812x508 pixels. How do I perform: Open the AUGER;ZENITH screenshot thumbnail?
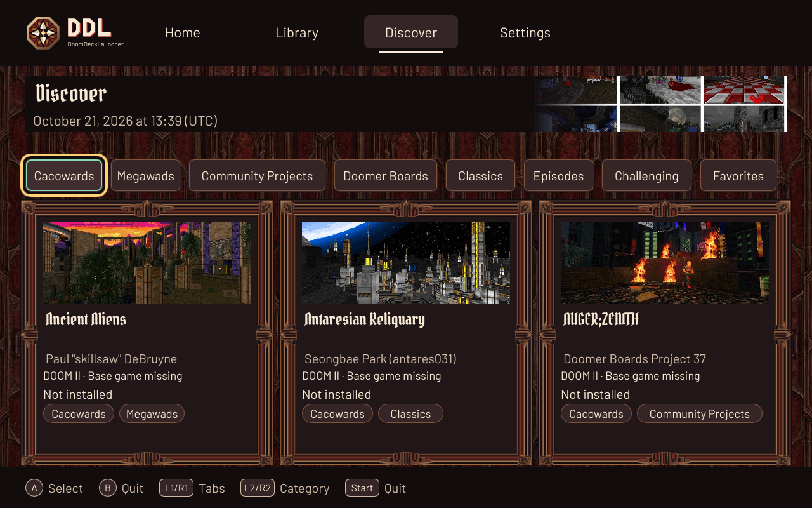coord(665,263)
